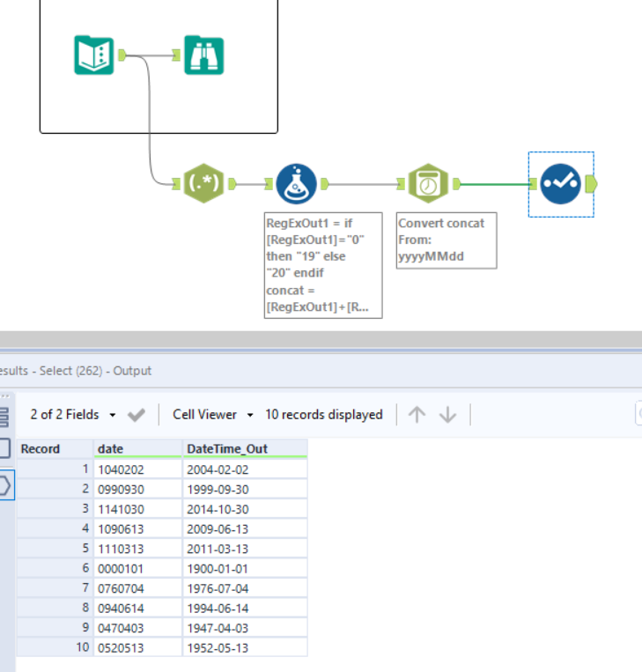Click the DateTime tool input anchor
Image resolution: width=642 pixels, height=672 pixels.
pos(401,184)
